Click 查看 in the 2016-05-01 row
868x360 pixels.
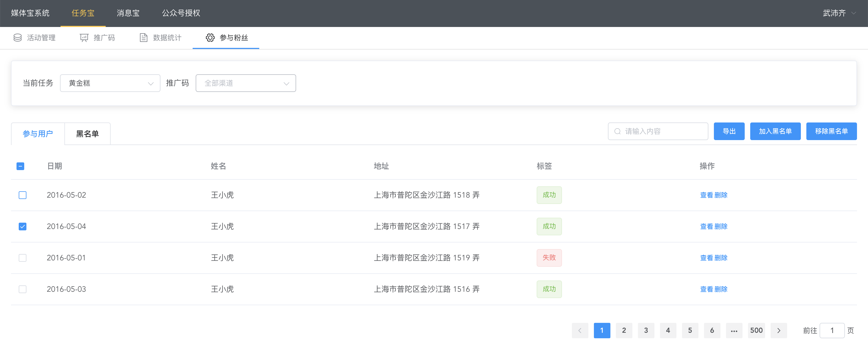pyautogui.click(x=707, y=258)
